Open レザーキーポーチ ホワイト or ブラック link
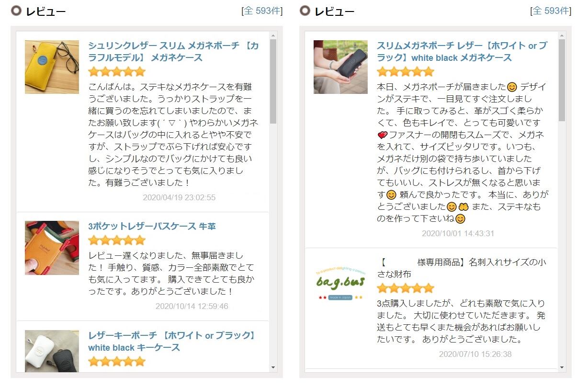The height and width of the screenshot is (389, 588). (x=172, y=342)
